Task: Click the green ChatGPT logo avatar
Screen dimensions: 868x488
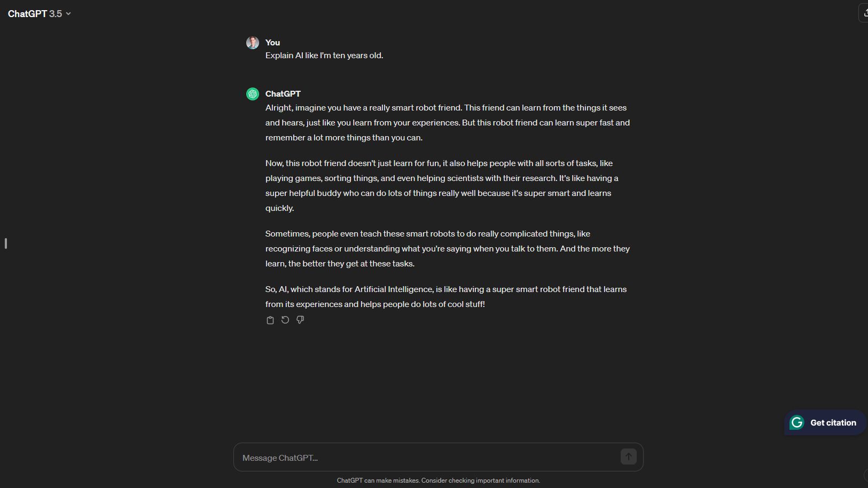Action: click(253, 94)
